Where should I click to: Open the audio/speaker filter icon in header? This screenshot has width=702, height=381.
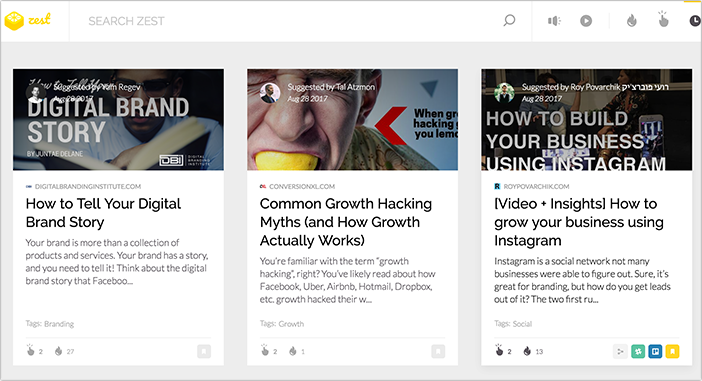pyautogui.click(x=554, y=21)
